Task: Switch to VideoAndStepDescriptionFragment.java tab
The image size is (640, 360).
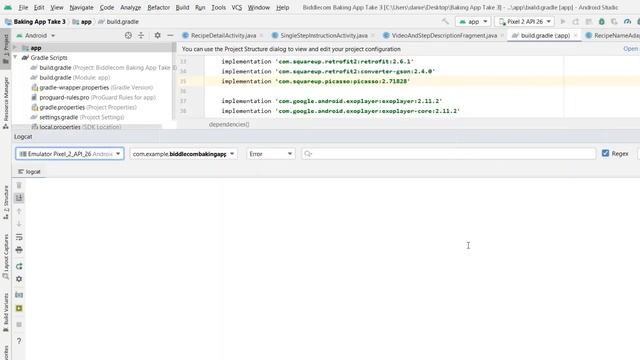Action: (x=444, y=36)
